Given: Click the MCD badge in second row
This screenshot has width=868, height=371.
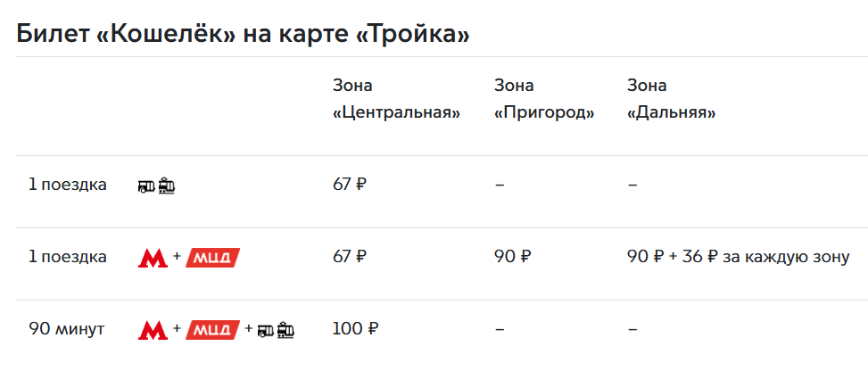Looking at the screenshot, I should pos(213,258).
